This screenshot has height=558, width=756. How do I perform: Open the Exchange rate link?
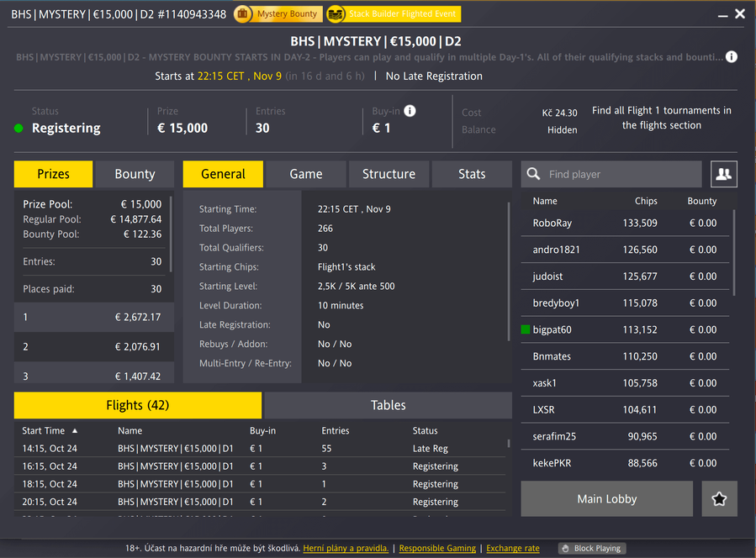point(513,549)
